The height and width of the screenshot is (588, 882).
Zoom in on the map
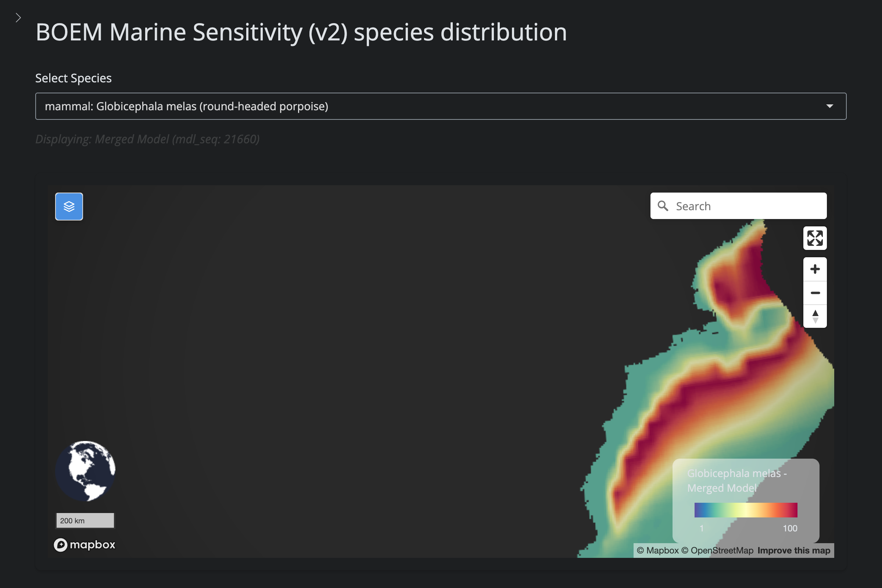pyautogui.click(x=814, y=269)
